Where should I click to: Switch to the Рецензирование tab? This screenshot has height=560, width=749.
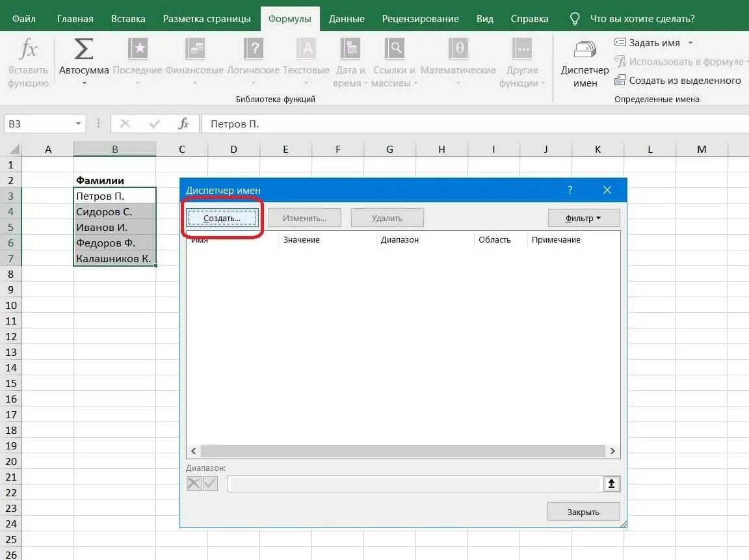tap(421, 19)
